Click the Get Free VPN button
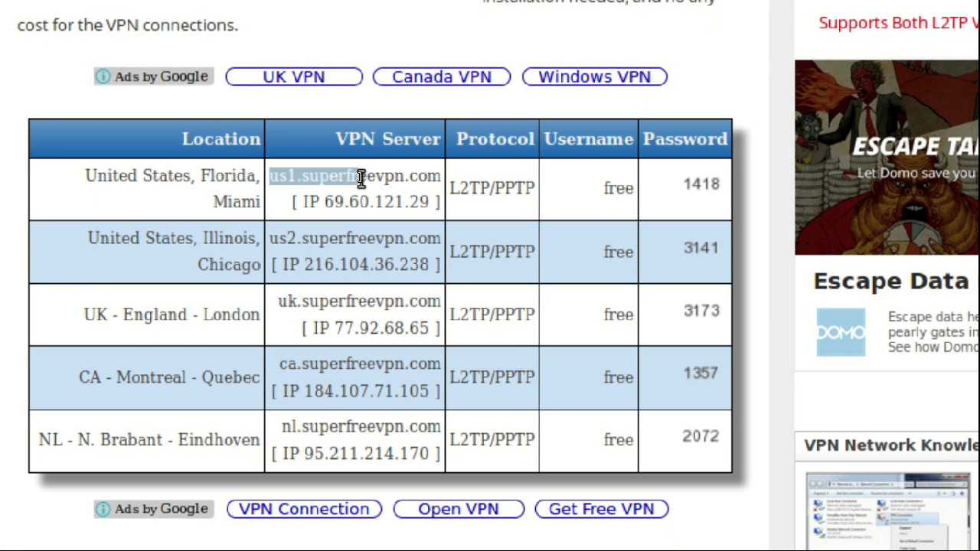 [602, 509]
